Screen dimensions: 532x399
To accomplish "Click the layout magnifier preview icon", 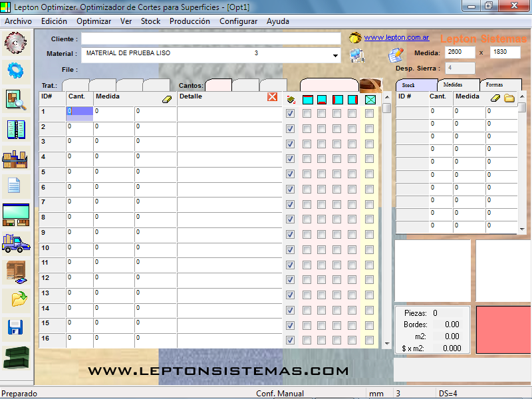I will (x=15, y=100).
